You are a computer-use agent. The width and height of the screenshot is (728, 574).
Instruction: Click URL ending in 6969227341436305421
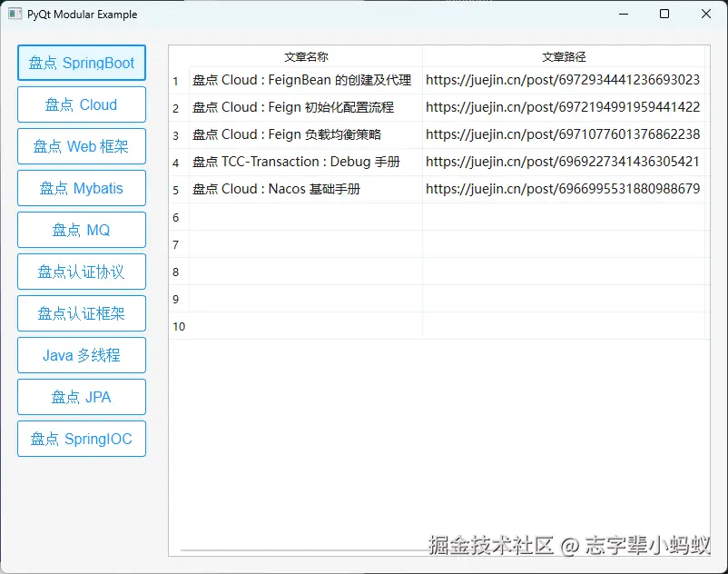pyautogui.click(x=564, y=162)
